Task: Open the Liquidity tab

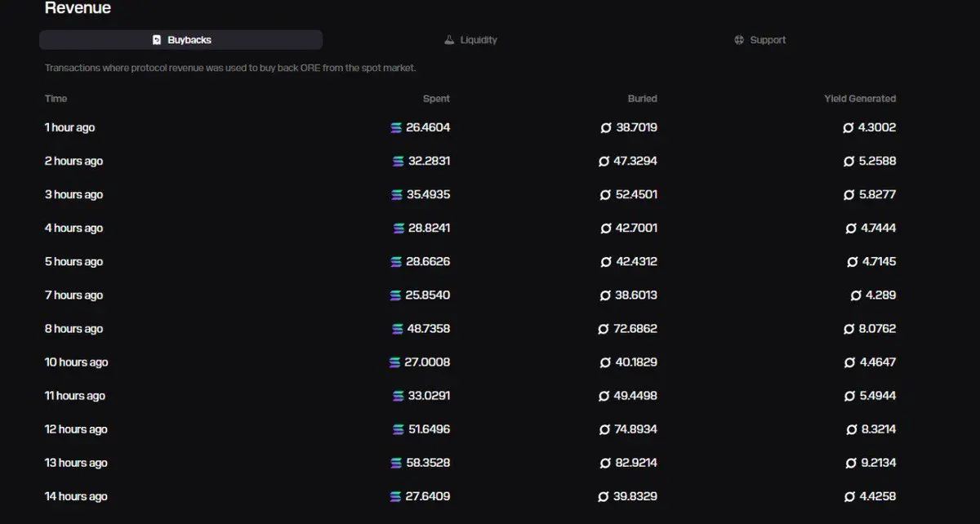Action: point(470,40)
